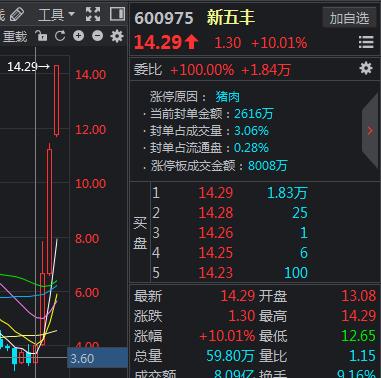Click the lowest price 12.65
Viewport: 381px width, 378px height.
[x=359, y=336]
